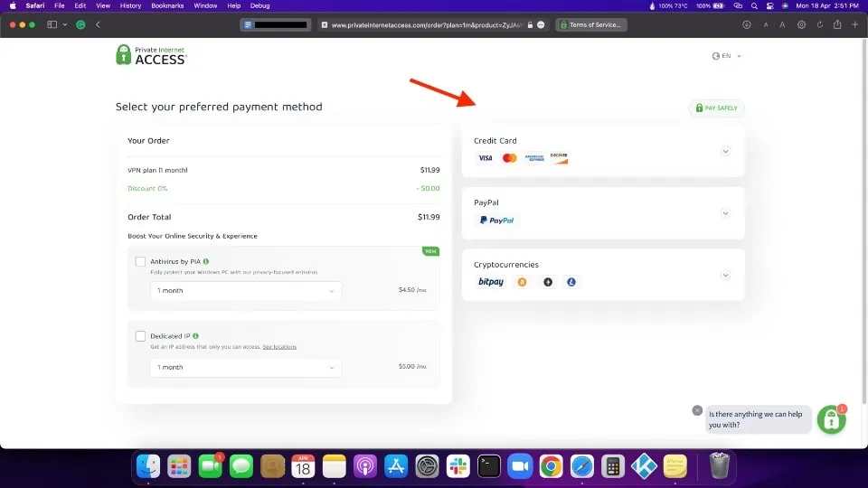Open Spotlight search in menu bar

click(754, 5)
